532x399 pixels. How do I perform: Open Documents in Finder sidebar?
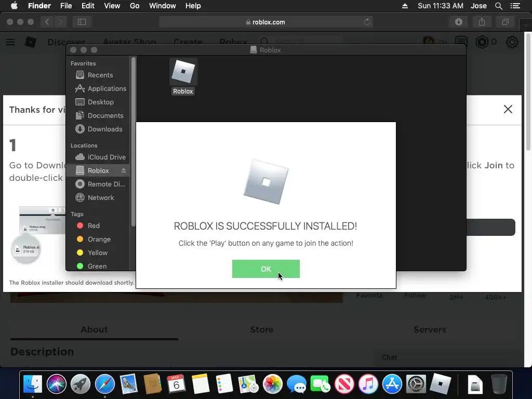tap(99, 116)
